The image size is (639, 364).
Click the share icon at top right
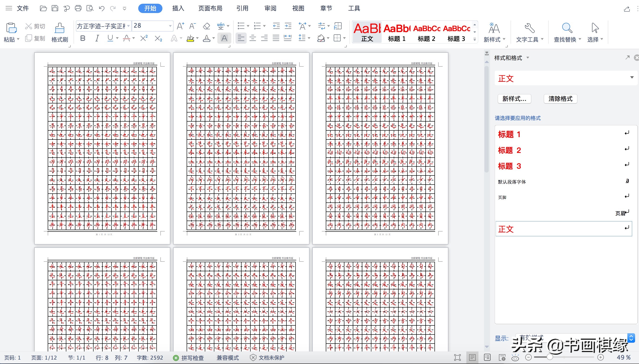[627, 9]
